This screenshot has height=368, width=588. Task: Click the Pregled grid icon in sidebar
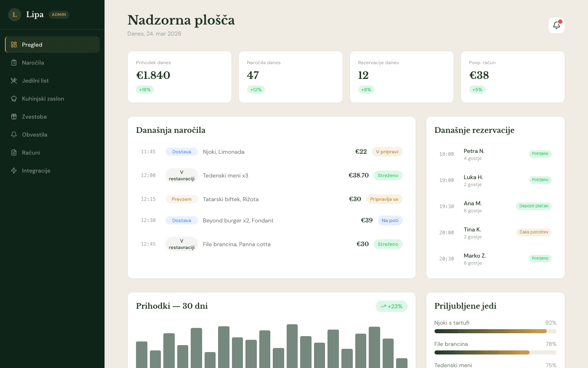click(x=14, y=45)
